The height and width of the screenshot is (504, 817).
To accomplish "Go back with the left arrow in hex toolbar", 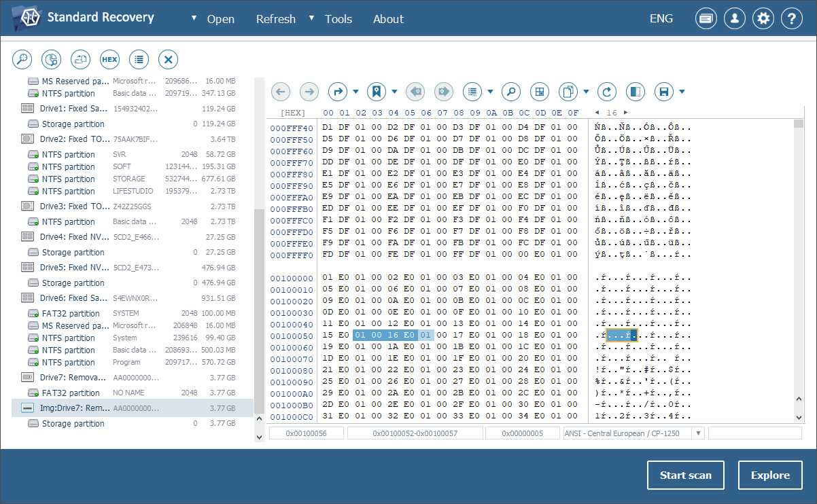I will (281, 91).
